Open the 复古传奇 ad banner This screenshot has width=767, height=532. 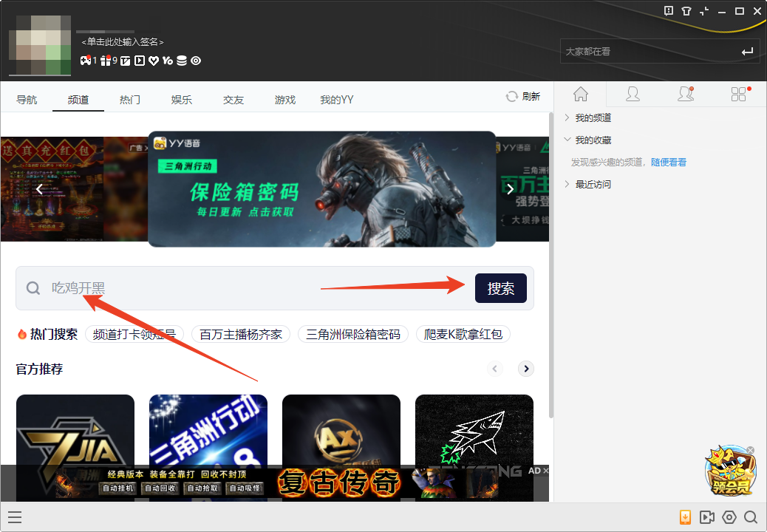click(274, 483)
